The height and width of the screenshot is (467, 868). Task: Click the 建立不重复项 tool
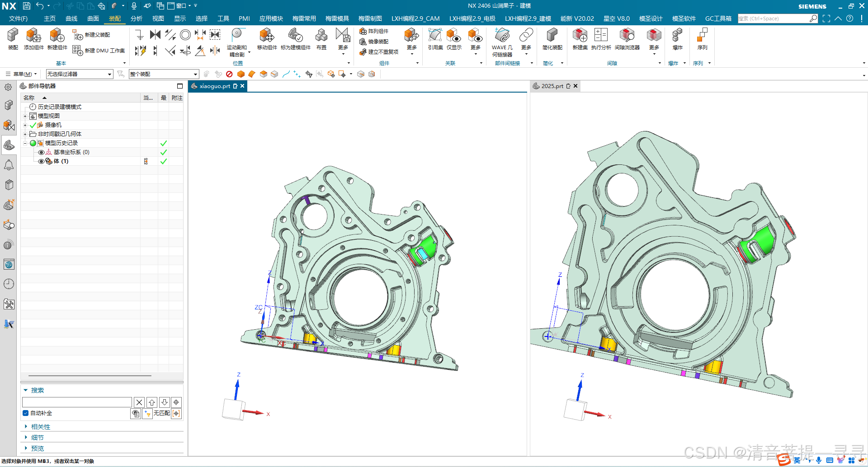(x=379, y=52)
